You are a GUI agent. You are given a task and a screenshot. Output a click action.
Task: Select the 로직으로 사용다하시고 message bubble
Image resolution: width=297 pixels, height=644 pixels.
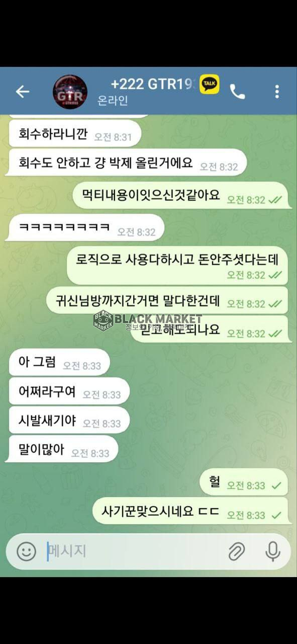pyautogui.click(x=177, y=266)
